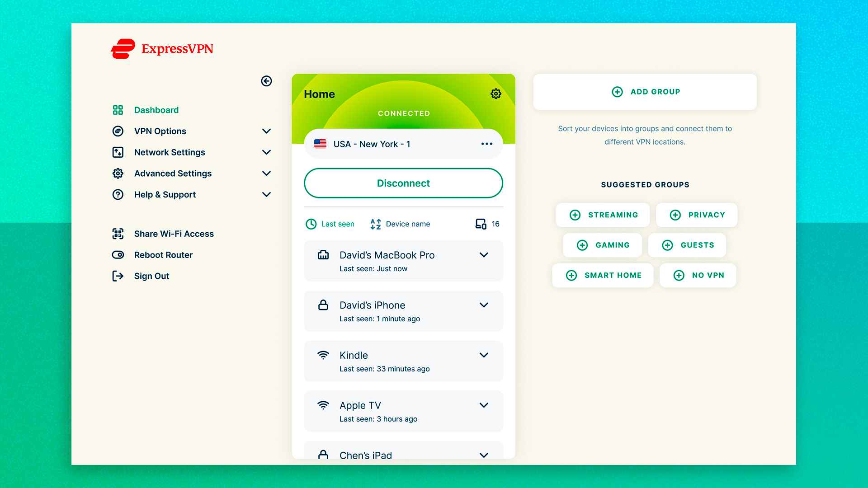Click the Add Group plus icon
Image resolution: width=868 pixels, height=488 pixels.
(617, 92)
